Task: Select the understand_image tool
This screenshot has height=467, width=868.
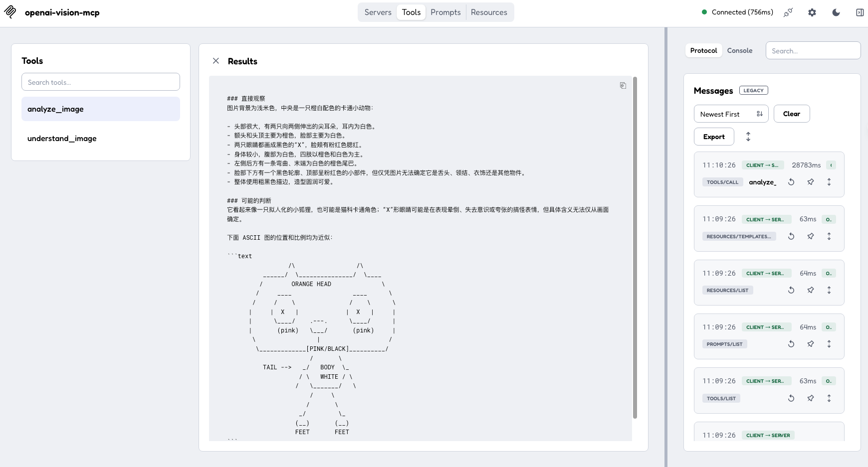Action: (x=101, y=138)
